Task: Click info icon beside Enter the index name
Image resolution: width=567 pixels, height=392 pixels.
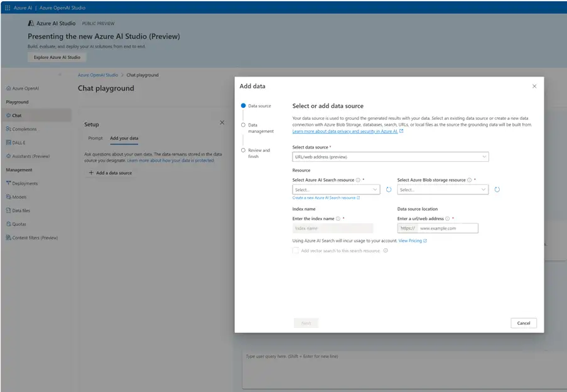Action: click(x=338, y=219)
